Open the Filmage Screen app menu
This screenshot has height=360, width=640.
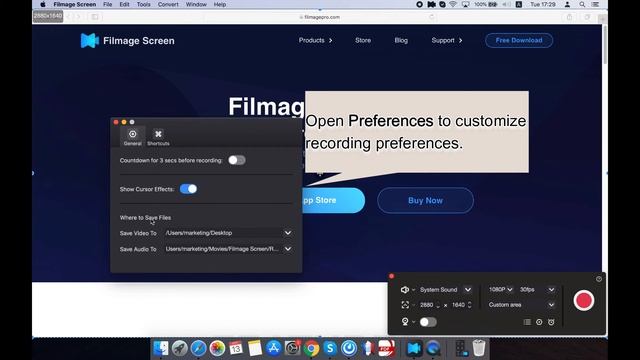(75, 4)
